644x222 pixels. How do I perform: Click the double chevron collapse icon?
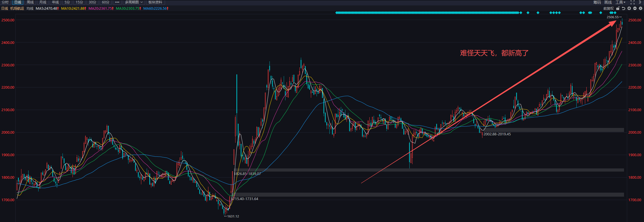pos(640,2)
